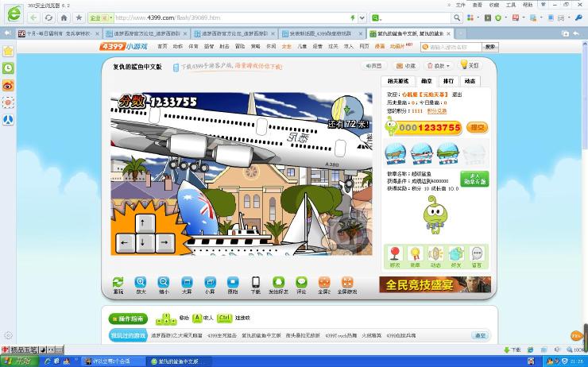Click the right arrow key in the game

(164, 242)
